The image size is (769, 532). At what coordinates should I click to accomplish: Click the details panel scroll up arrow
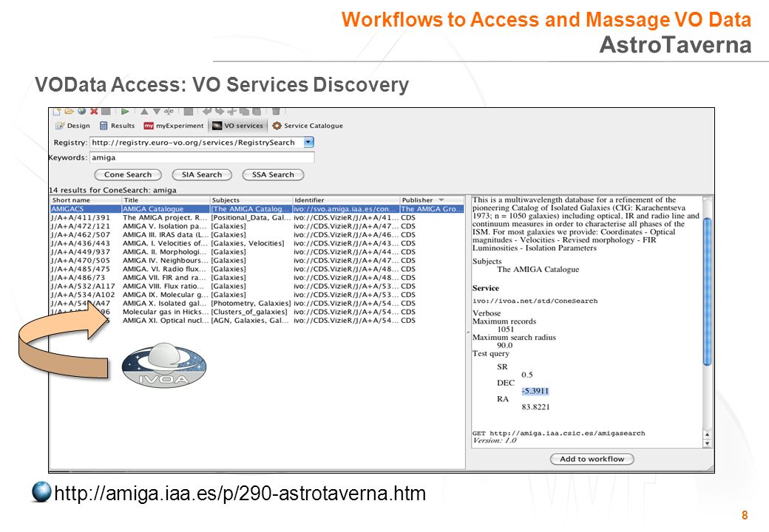coord(707,434)
